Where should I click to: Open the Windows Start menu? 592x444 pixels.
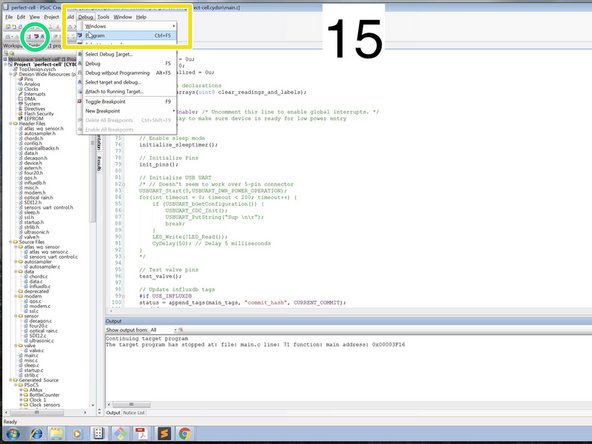[12, 434]
